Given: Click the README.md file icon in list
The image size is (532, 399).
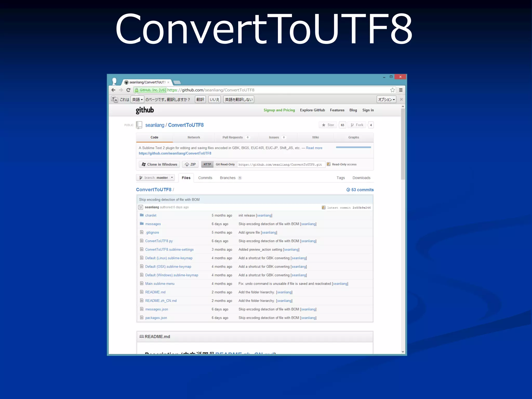Looking at the screenshot, I should tap(142, 292).
